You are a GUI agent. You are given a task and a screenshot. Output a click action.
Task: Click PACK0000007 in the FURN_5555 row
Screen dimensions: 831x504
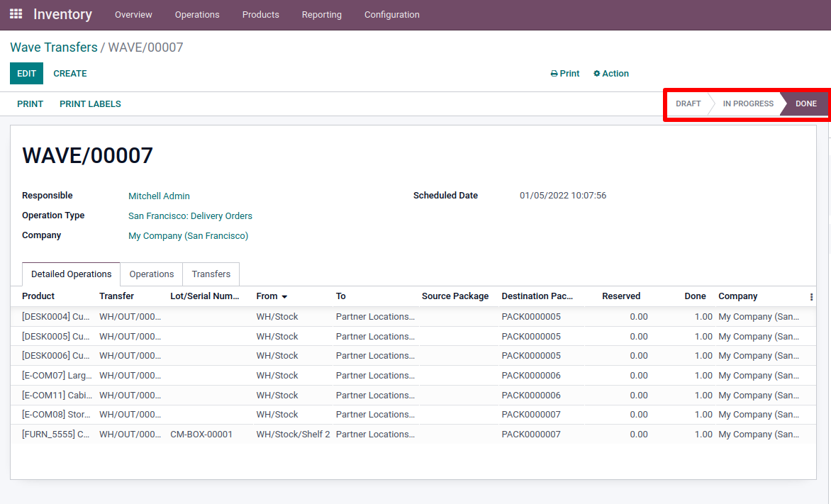click(531, 434)
